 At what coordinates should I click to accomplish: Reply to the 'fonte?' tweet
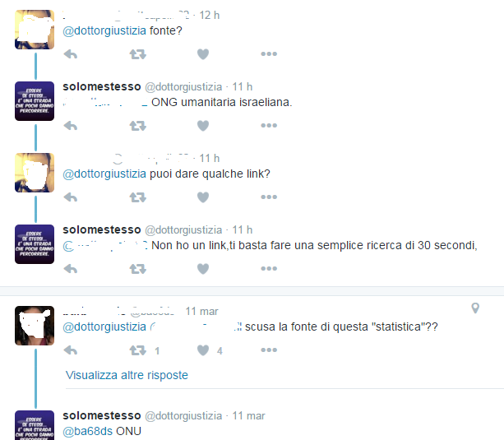tap(71, 54)
